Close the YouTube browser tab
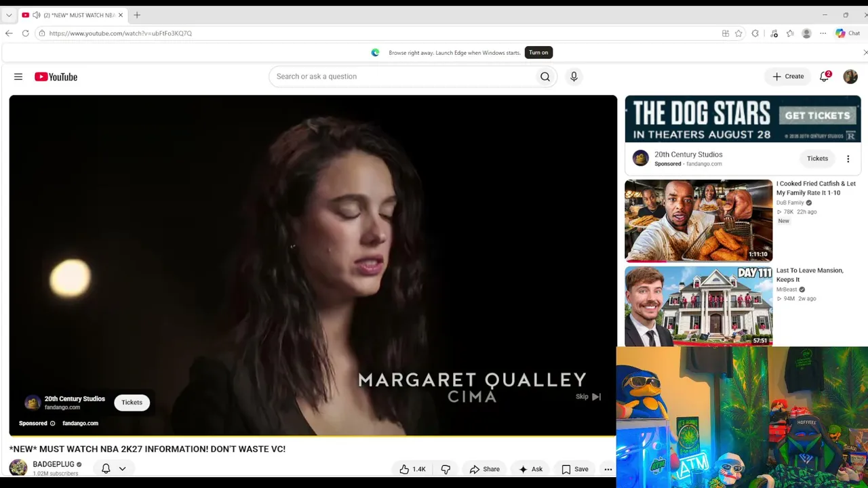This screenshot has width=868, height=488. tap(121, 15)
